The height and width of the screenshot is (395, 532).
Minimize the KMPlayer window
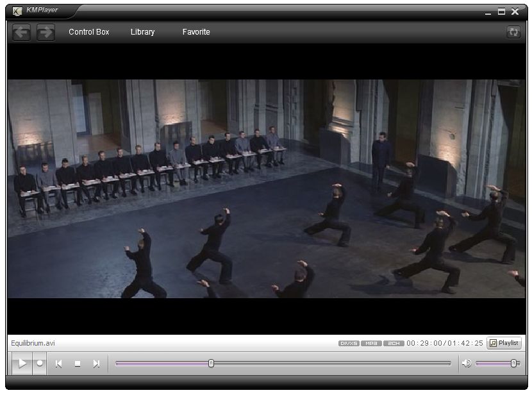pos(488,12)
